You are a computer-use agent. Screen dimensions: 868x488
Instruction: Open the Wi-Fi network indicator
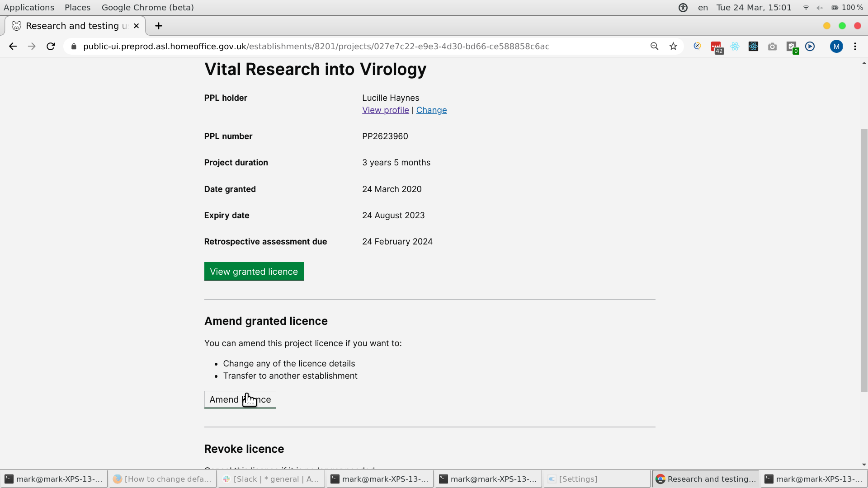click(x=806, y=8)
